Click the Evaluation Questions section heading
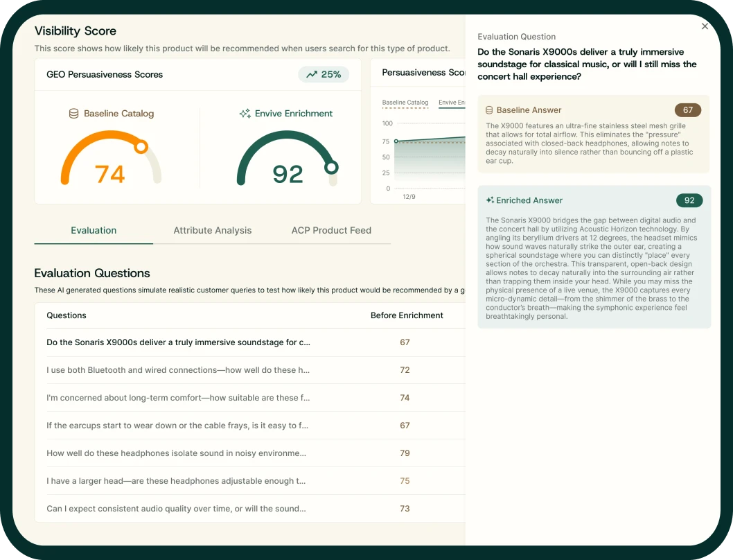Screen dimensions: 733x560 point(92,273)
